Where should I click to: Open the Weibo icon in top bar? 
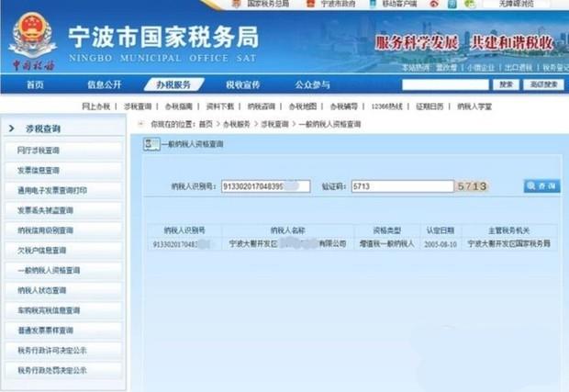434,4
